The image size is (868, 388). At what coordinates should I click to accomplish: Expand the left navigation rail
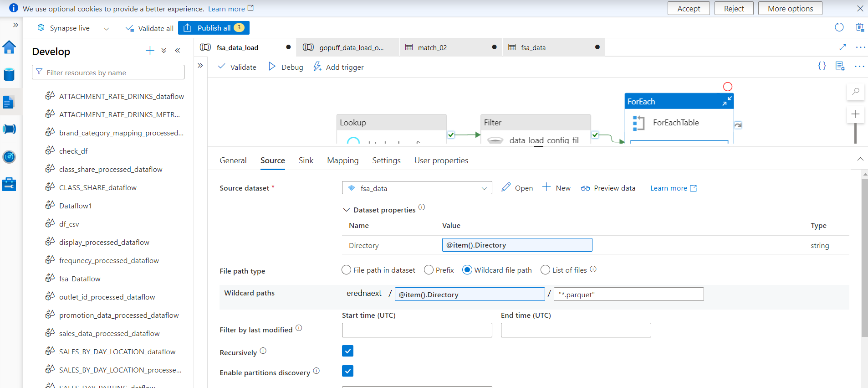click(15, 25)
